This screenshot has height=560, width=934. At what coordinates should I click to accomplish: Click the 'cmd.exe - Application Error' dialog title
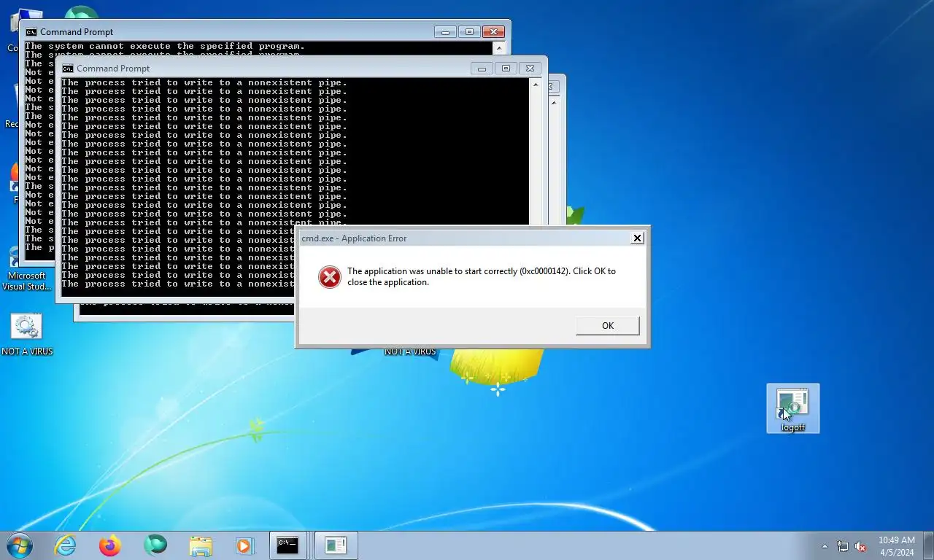tap(354, 238)
